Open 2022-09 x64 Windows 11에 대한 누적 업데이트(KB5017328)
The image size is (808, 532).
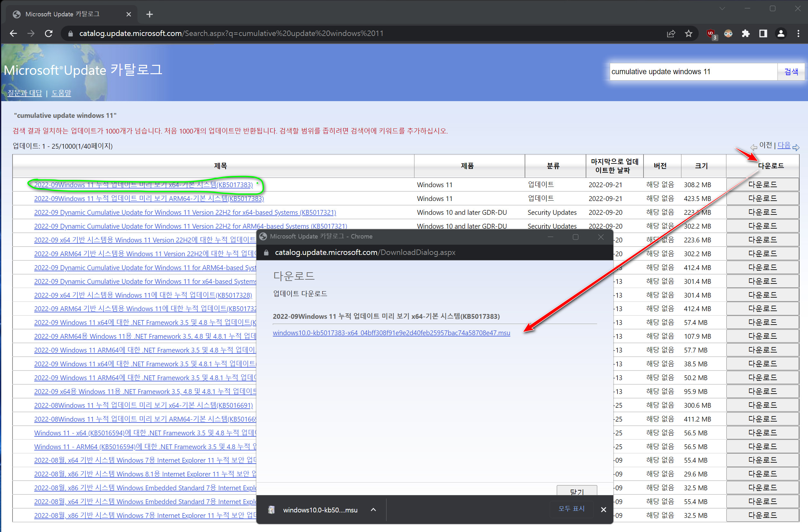coord(143,295)
